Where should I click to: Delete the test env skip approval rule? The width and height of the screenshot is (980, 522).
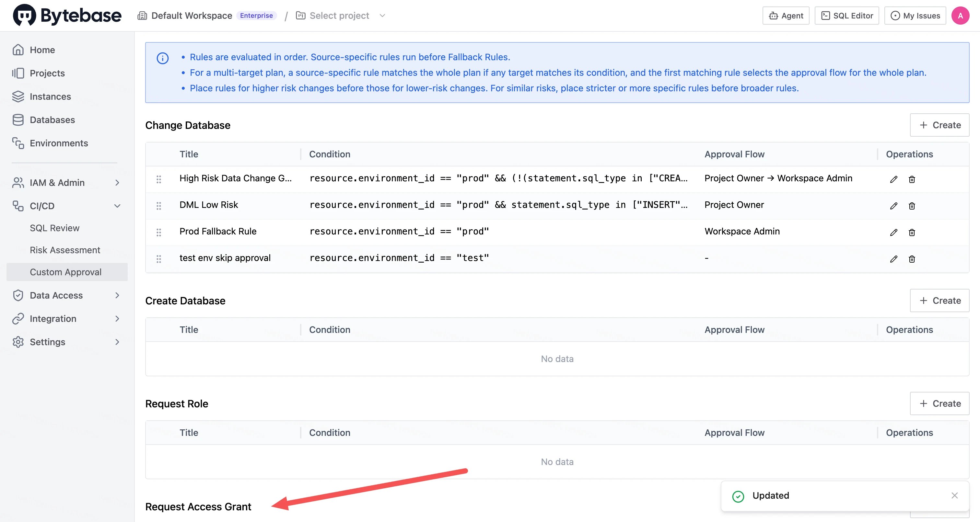click(912, 259)
